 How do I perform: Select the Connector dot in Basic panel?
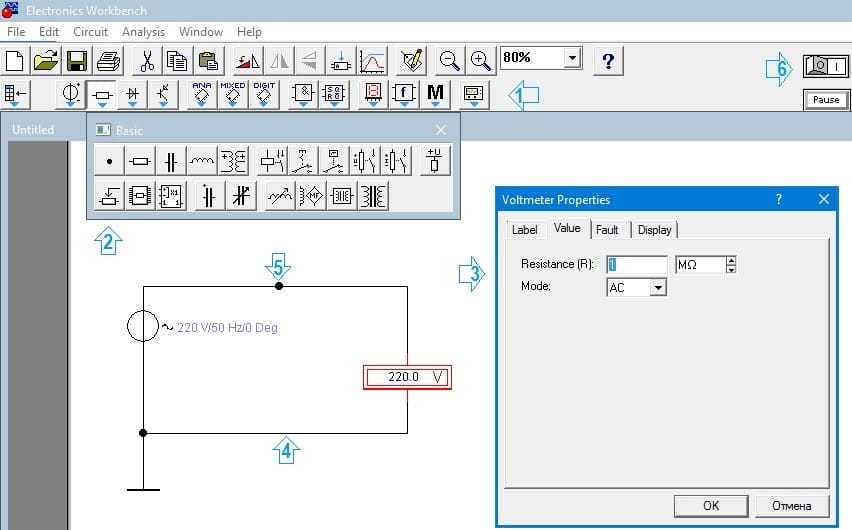(x=109, y=161)
